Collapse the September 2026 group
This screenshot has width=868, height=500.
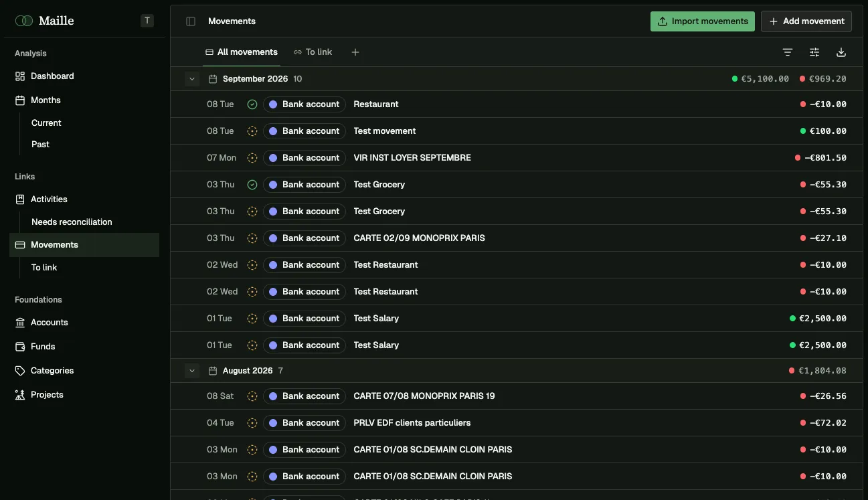(x=192, y=79)
